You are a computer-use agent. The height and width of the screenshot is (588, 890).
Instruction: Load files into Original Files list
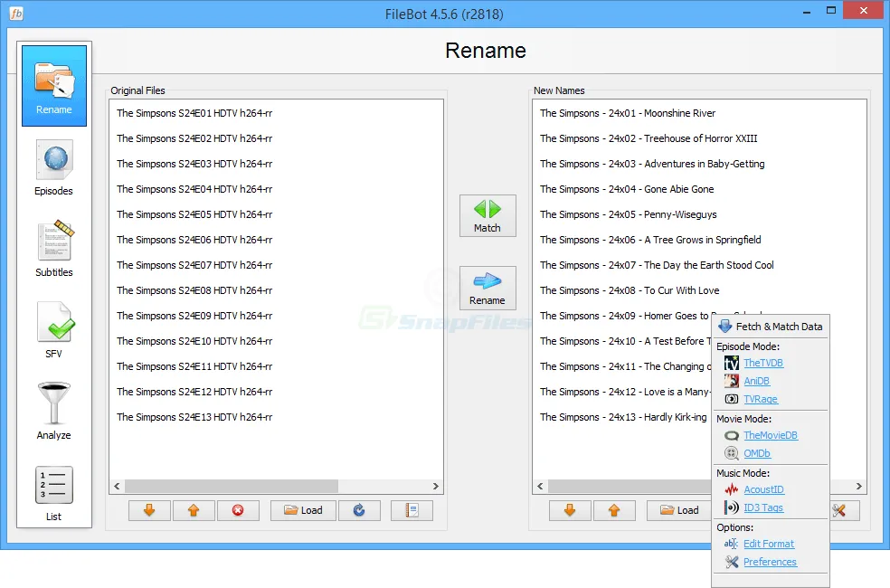click(x=303, y=510)
